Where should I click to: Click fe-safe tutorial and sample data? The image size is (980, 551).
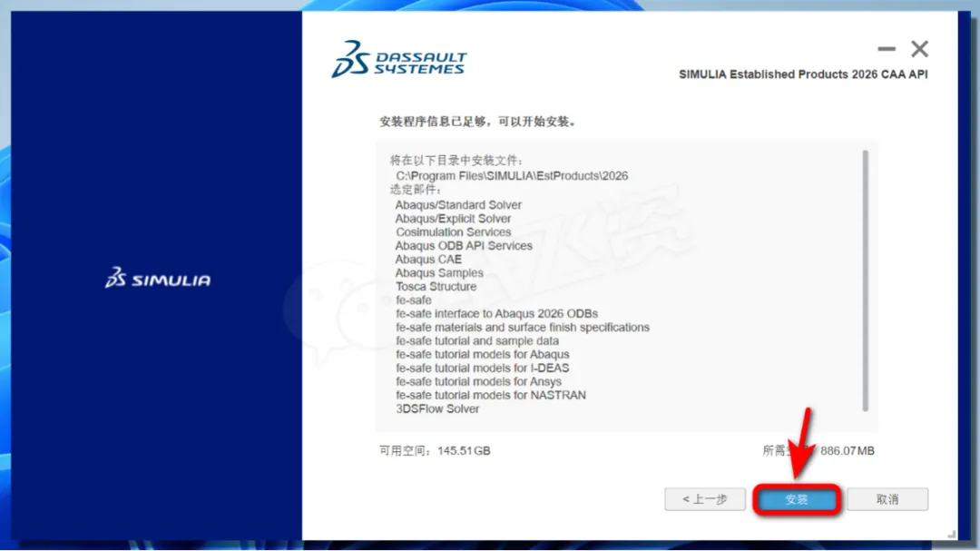coord(477,340)
